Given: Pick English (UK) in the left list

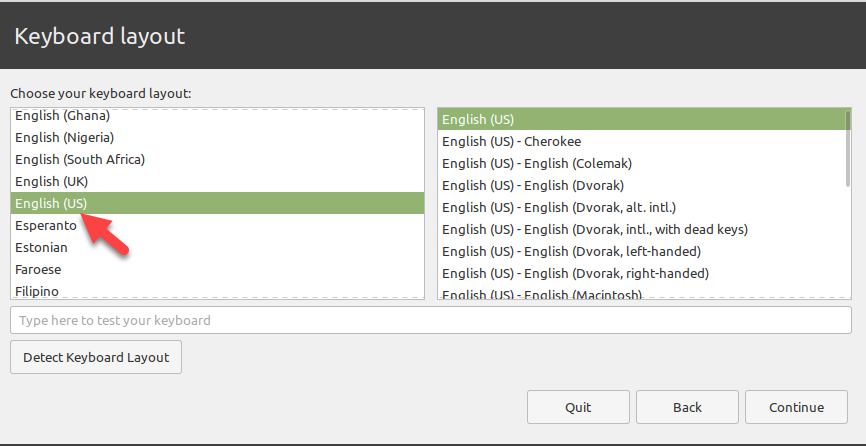Looking at the screenshot, I should [51, 181].
